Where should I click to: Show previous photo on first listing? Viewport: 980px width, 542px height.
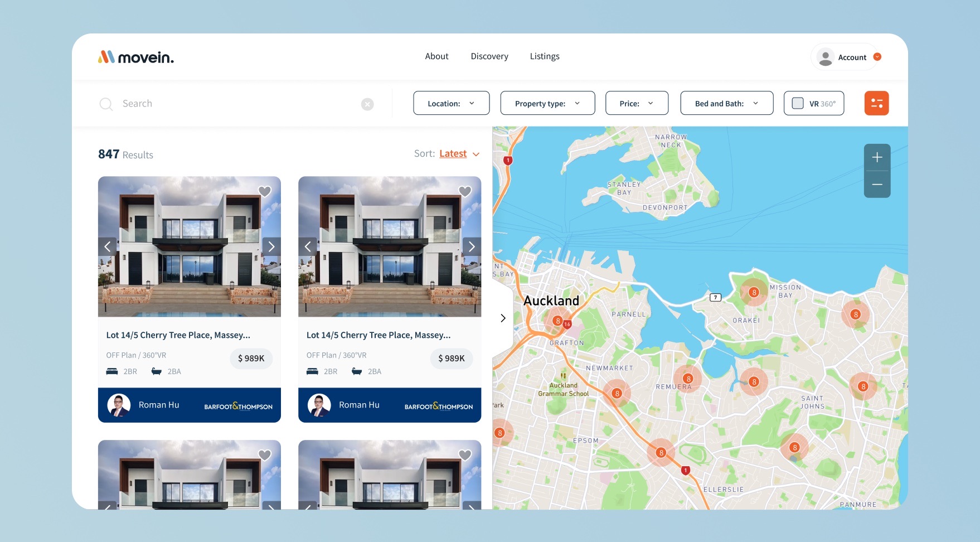point(108,246)
